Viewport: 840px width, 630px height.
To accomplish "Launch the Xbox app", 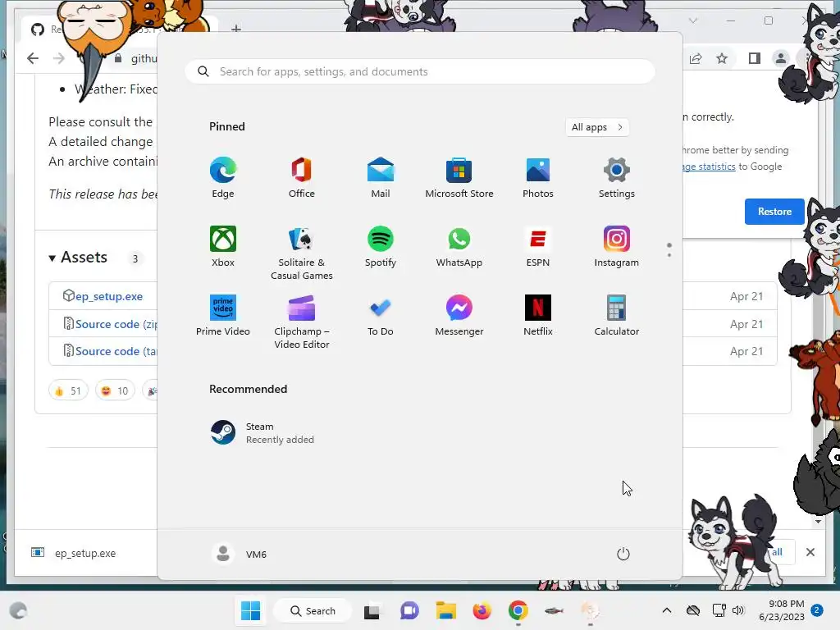I will click(x=223, y=246).
